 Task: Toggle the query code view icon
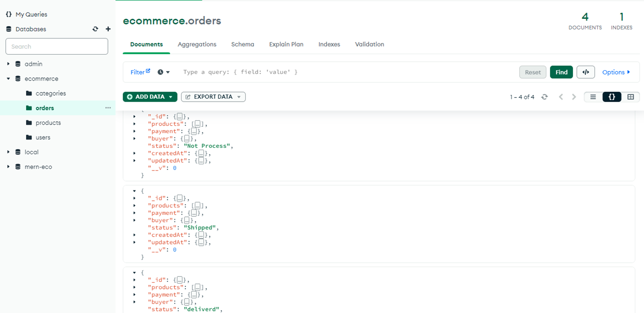tap(586, 72)
